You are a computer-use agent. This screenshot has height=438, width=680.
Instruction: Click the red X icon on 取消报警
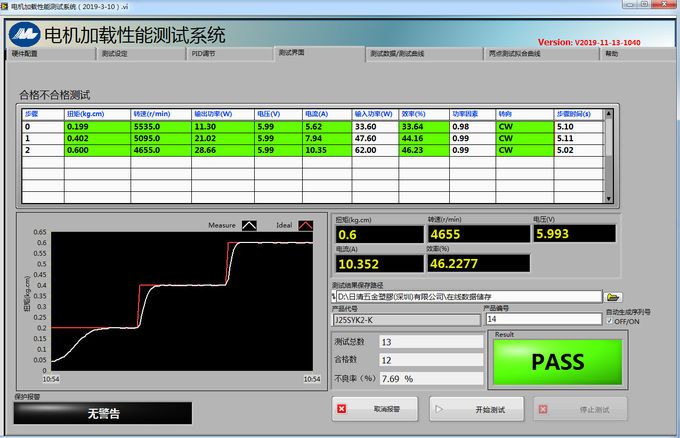click(x=342, y=408)
